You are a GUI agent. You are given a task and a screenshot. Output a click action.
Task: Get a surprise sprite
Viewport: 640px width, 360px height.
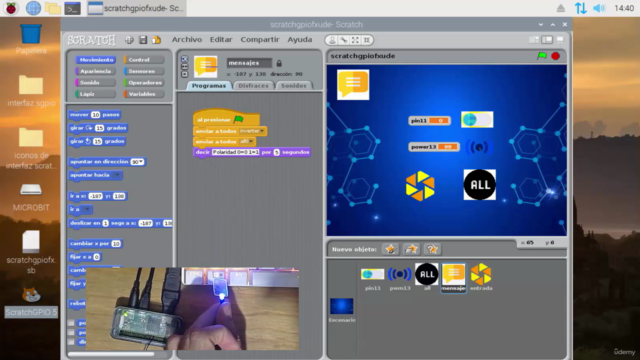click(x=432, y=249)
